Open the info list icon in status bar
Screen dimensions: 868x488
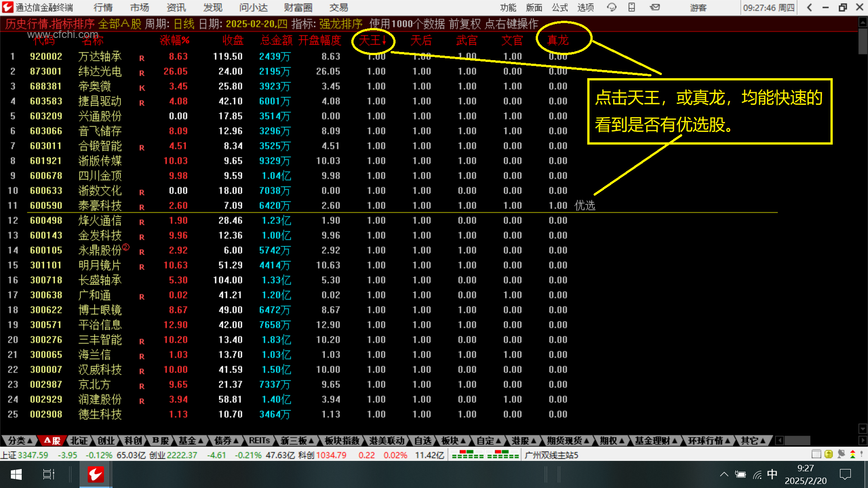[816, 455]
